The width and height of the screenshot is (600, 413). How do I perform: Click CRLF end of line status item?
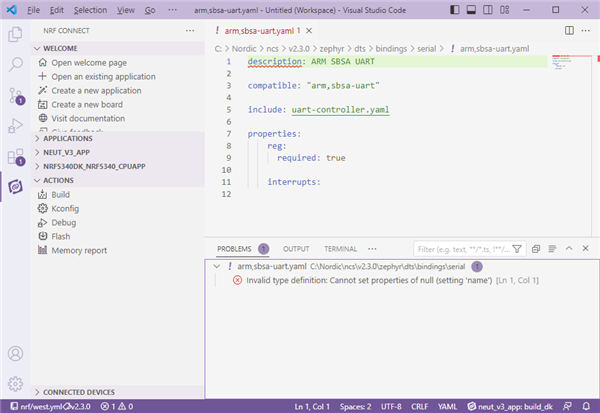419,406
